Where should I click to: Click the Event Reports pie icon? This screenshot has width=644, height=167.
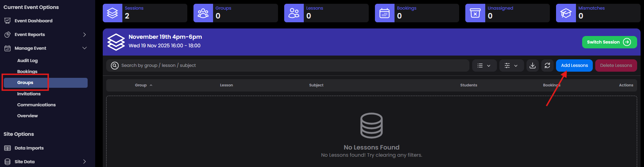pyautogui.click(x=7, y=35)
